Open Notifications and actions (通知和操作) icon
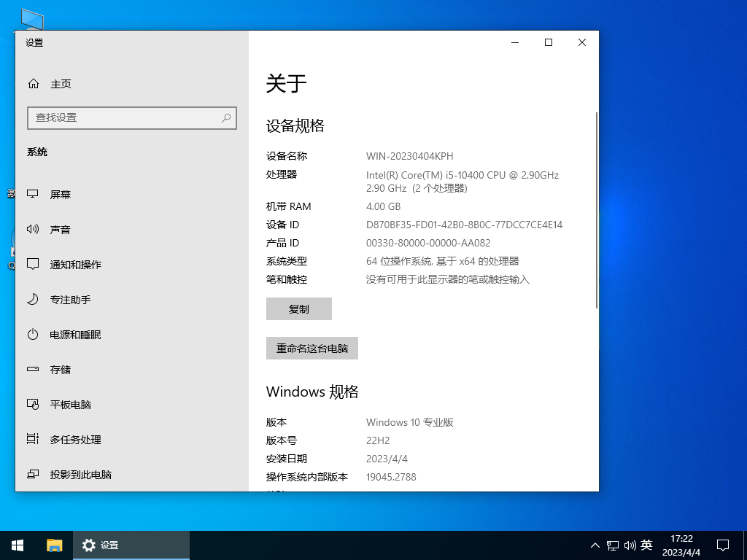The image size is (747, 560). click(33, 265)
